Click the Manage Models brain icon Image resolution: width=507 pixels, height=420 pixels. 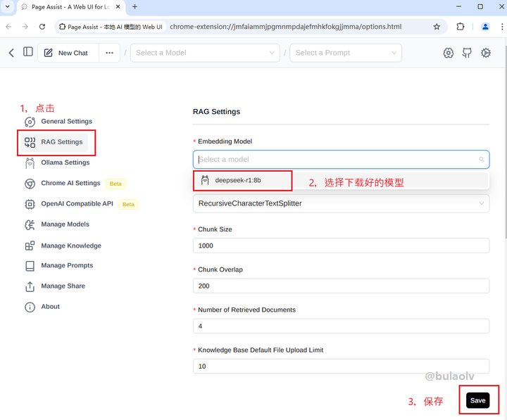tap(30, 225)
